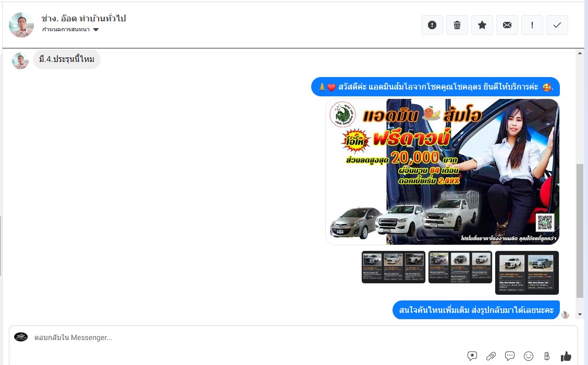Select message bubble มี.4.ประรุ่นนี้ไหม

point(67,59)
